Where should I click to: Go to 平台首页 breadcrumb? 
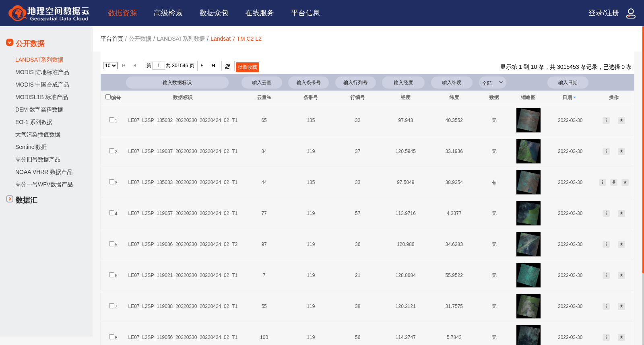coord(112,39)
